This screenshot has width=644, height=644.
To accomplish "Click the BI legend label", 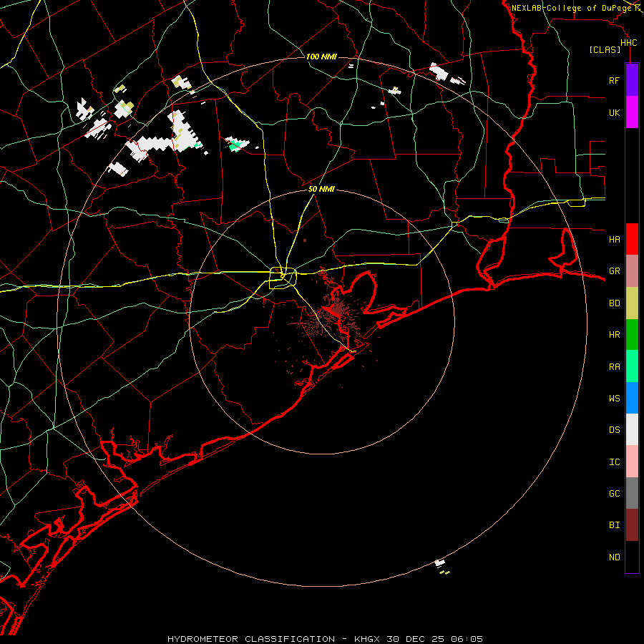I will point(614,525).
